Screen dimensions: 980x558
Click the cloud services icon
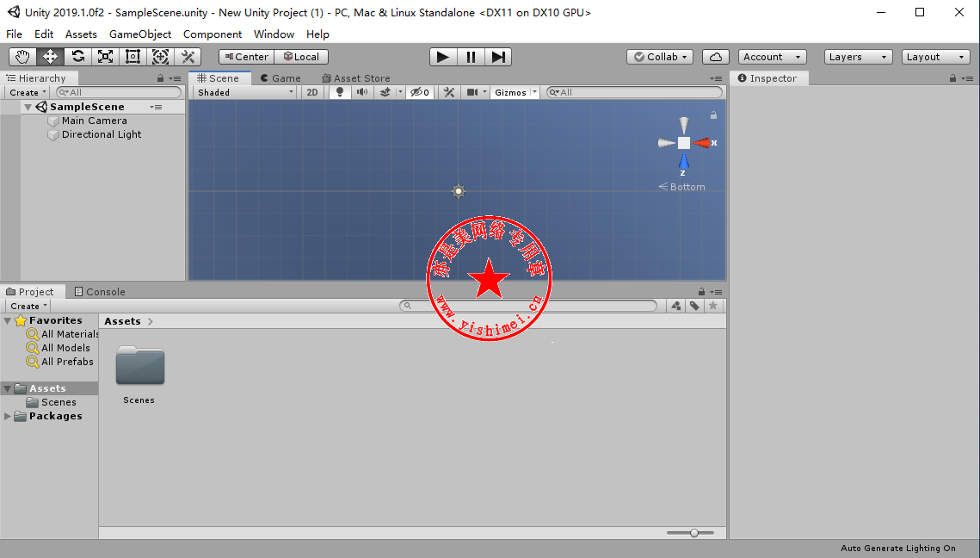click(x=716, y=57)
